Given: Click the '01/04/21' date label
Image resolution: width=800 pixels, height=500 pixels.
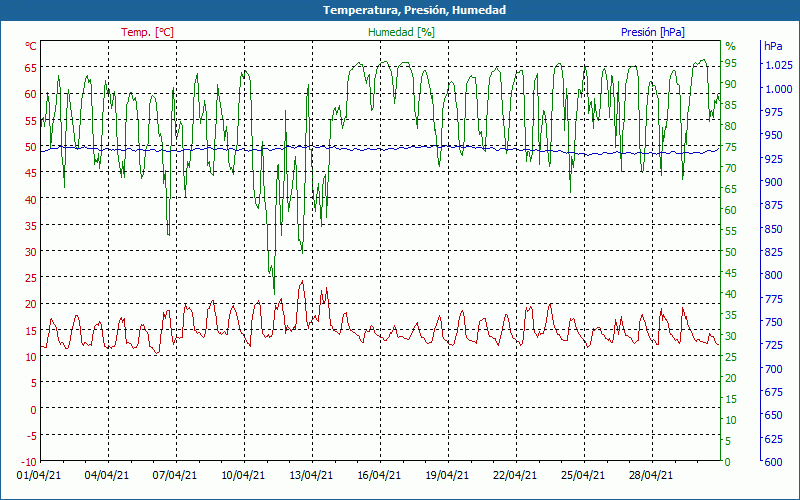Looking at the screenshot, I should click(x=39, y=475).
